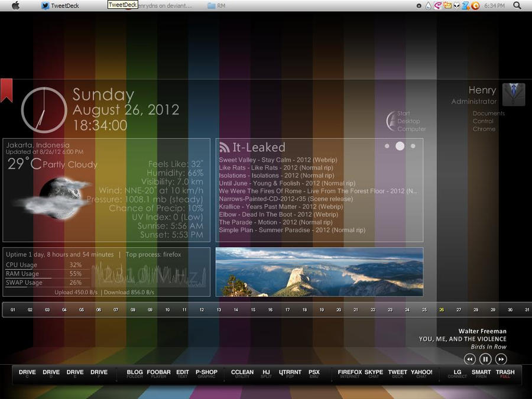Skip to next track button

tap(501, 359)
